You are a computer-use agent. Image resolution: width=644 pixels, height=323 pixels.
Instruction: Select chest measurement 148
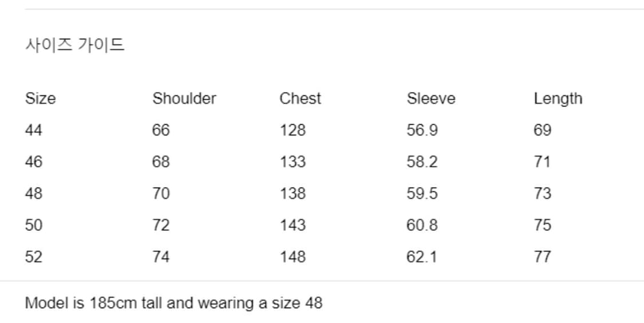(293, 257)
